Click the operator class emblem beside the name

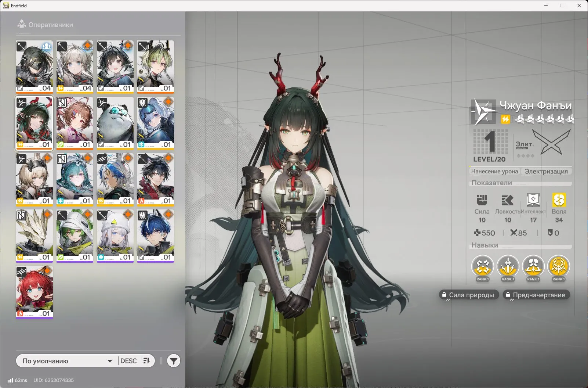(483, 111)
